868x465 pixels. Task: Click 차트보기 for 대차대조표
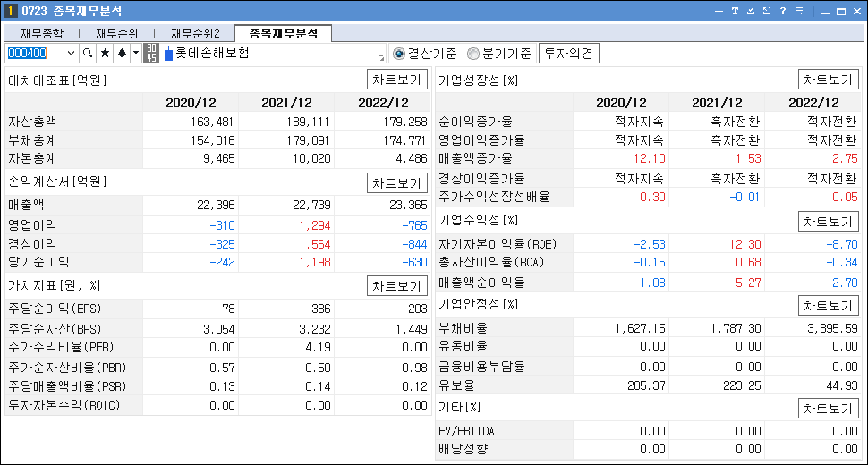(x=397, y=80)
